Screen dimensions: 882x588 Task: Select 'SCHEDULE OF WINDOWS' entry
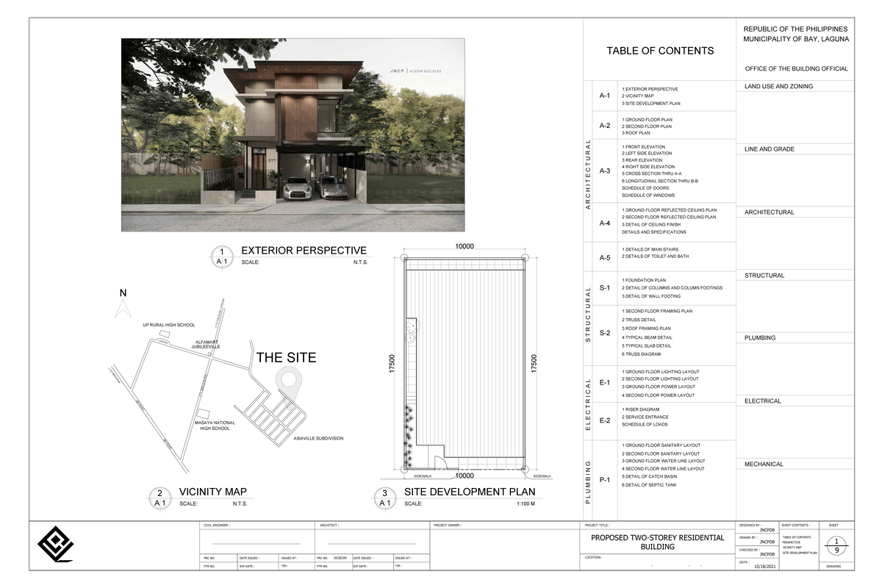[x=648, y=196]
